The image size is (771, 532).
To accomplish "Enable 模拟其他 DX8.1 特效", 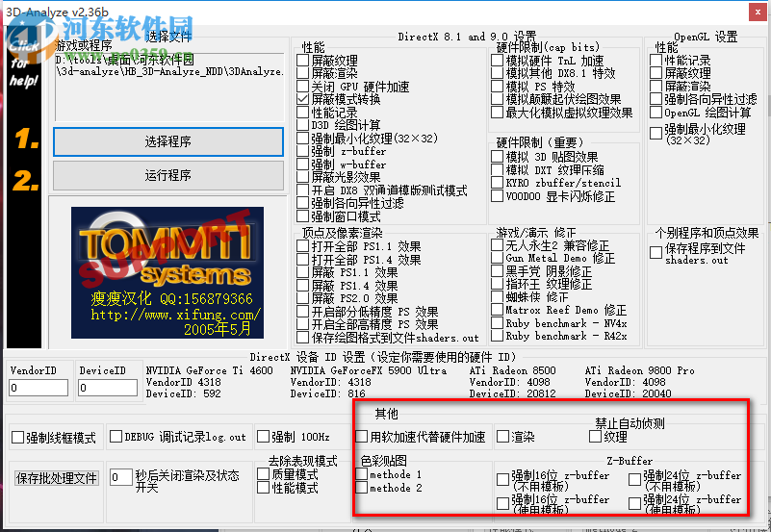I will 497,73.
